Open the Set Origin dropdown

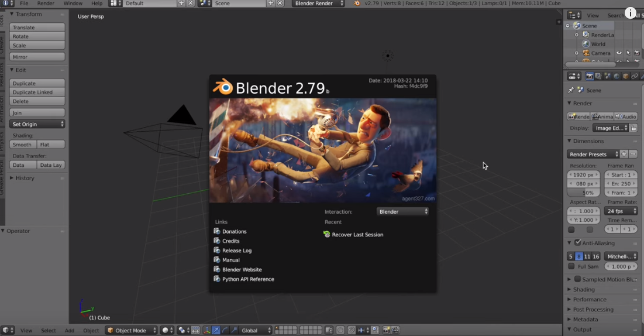37,124
